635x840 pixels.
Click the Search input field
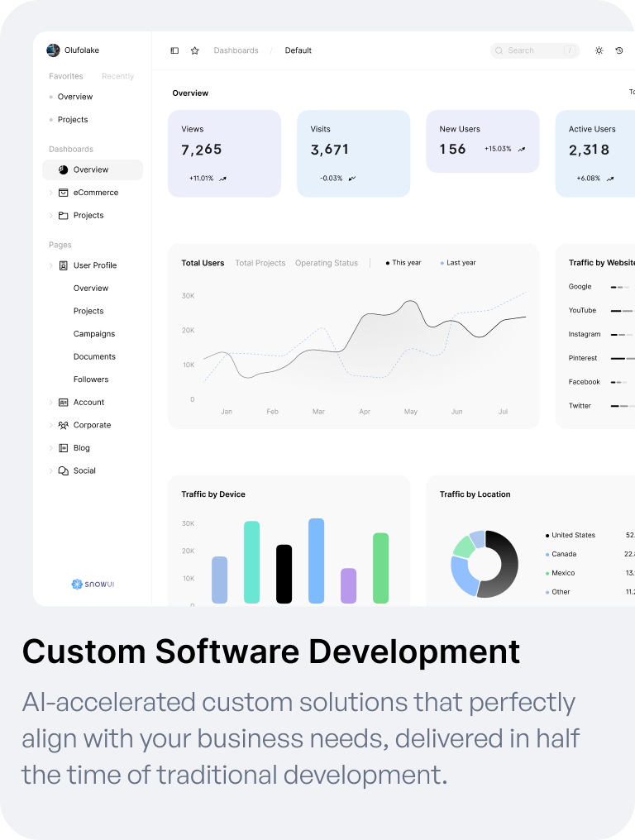(535, 50)
